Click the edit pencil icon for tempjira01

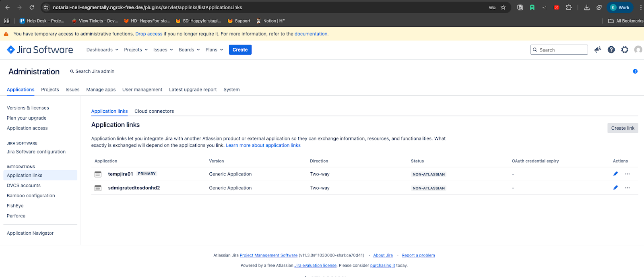point(615,174)
